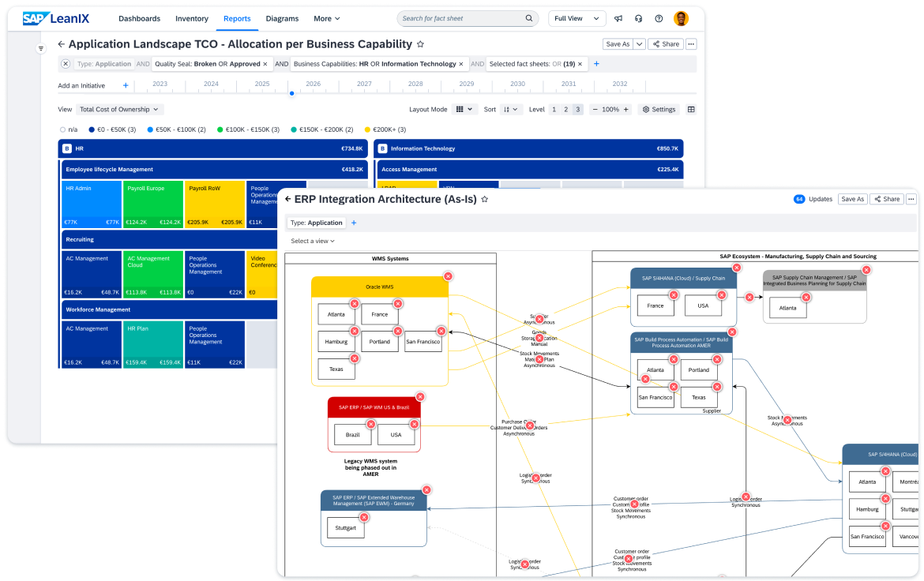Click Save As in the TCO report
This screenshot has width=924, height=581.
click(x=618, y=44)
